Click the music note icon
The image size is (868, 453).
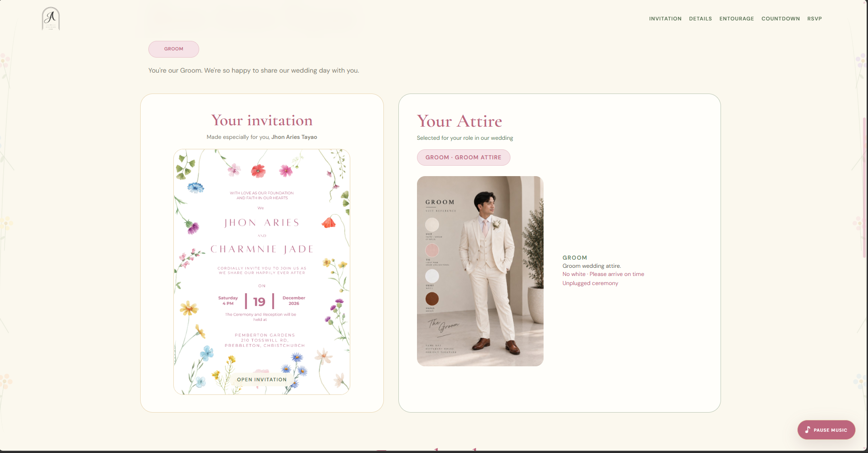point(808,430)
